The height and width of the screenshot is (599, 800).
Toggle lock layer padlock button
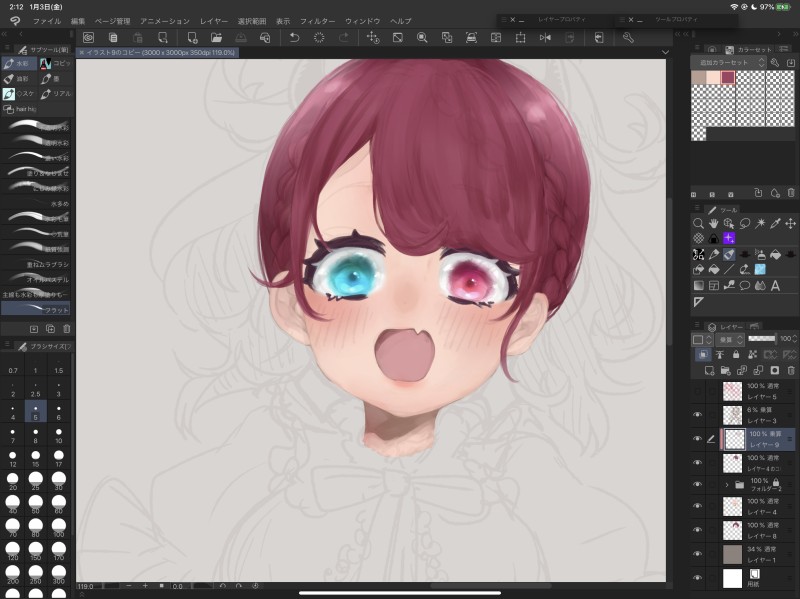point(736,354)
